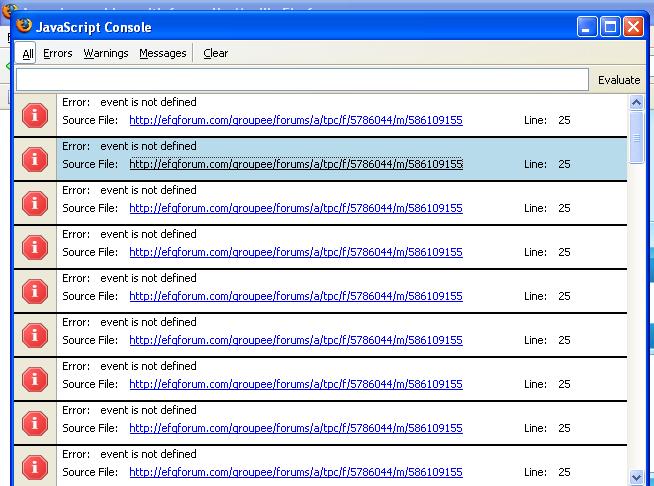Filter console to Messages only
The width and height of the screenshot is (654, 486).
point(163,53)
